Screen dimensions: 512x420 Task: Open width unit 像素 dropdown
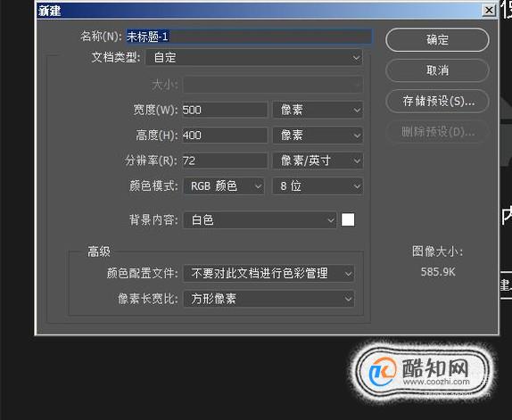click(x=318, y=110)
